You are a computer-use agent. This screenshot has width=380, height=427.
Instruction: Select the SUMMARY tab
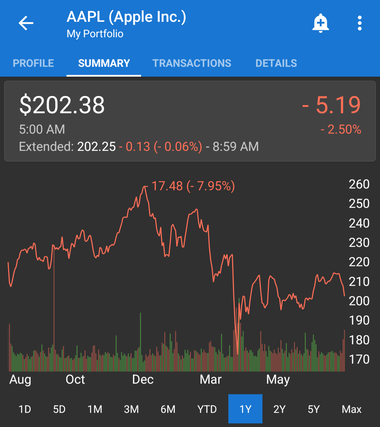pos(104,63)
